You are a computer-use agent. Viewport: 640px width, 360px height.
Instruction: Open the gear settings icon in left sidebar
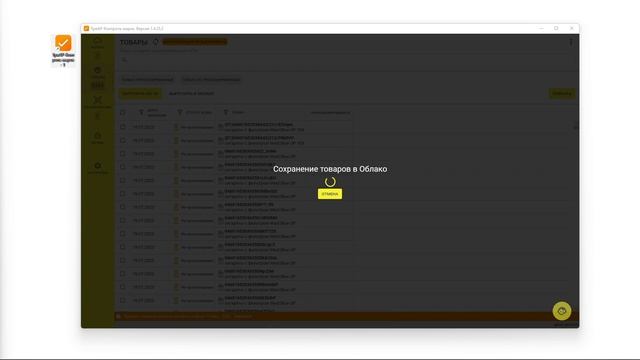(98, 166)
